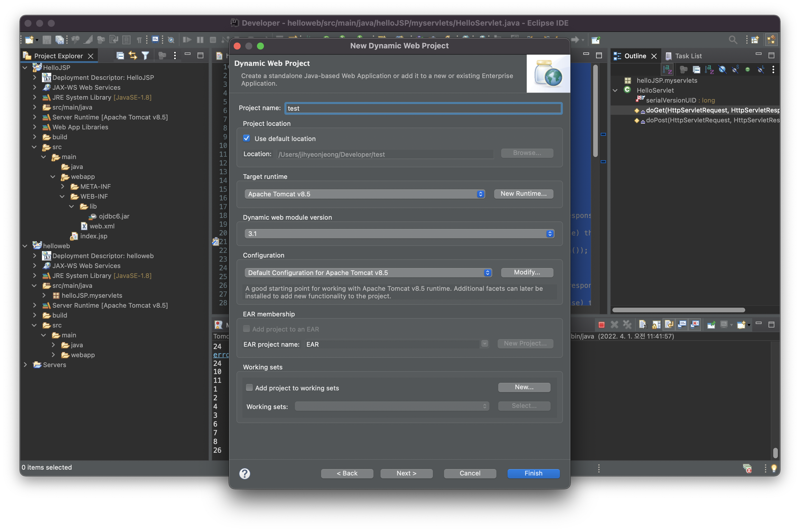Click the Save All toolbar icon

60,40
